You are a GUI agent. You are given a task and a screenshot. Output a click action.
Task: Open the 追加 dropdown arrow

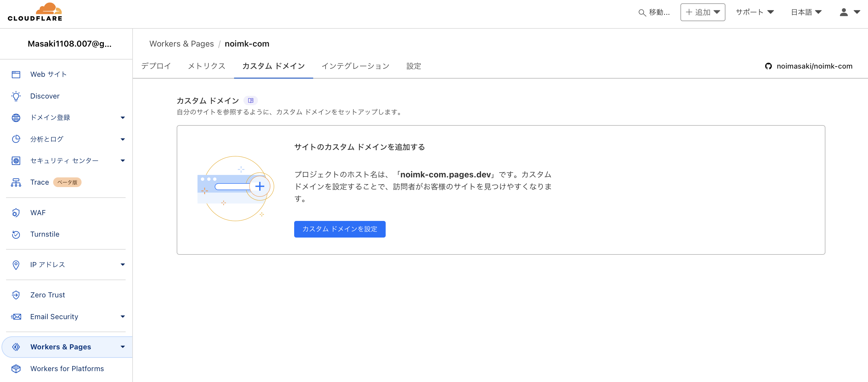coord(717,12)
